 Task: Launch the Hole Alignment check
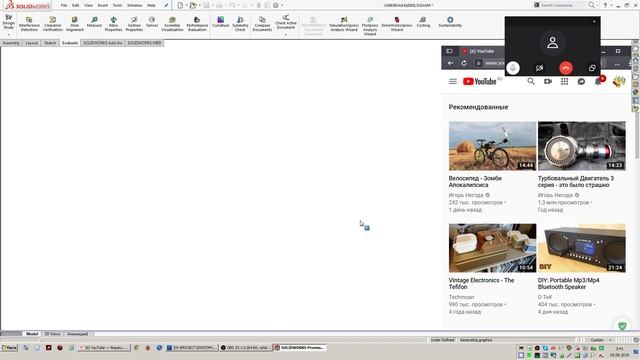coord(75,24)
